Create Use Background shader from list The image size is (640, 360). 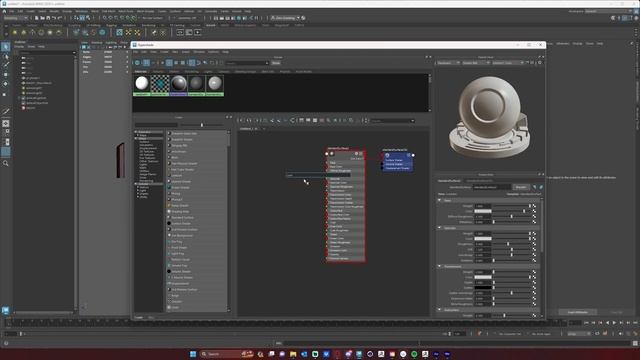pos(182,236)
